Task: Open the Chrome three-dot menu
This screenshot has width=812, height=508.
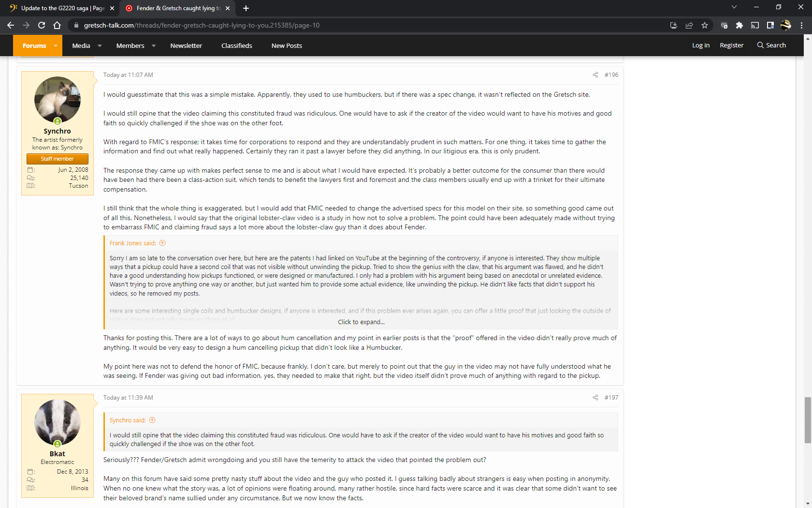Action: click(801, 25)
